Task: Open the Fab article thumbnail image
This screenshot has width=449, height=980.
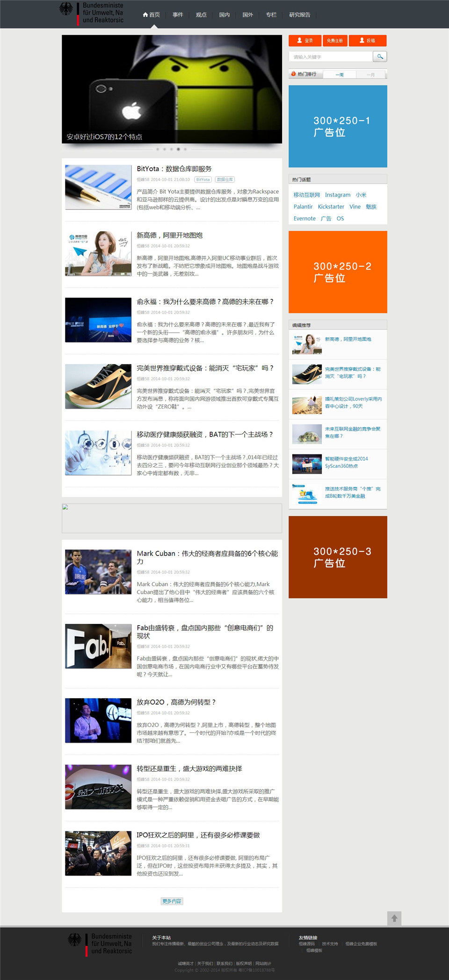Action: point(98,646)
